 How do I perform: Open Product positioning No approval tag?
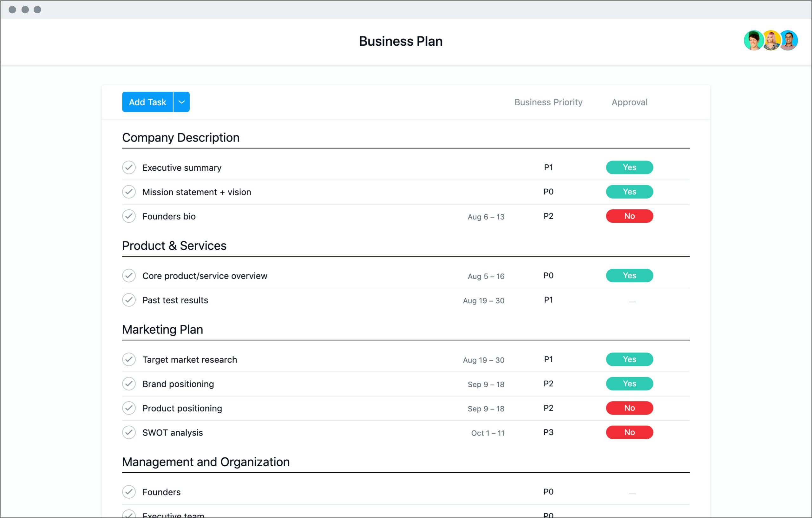630,408
